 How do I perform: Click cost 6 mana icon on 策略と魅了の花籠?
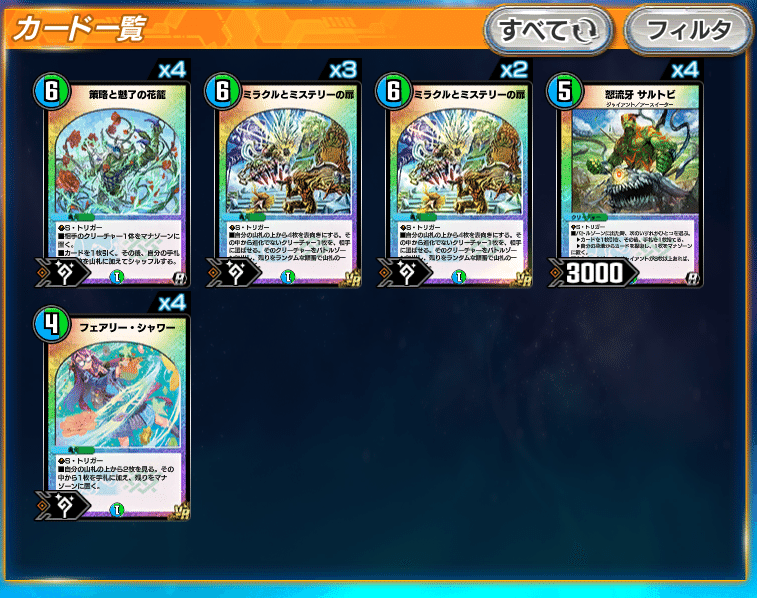(52, 90)
